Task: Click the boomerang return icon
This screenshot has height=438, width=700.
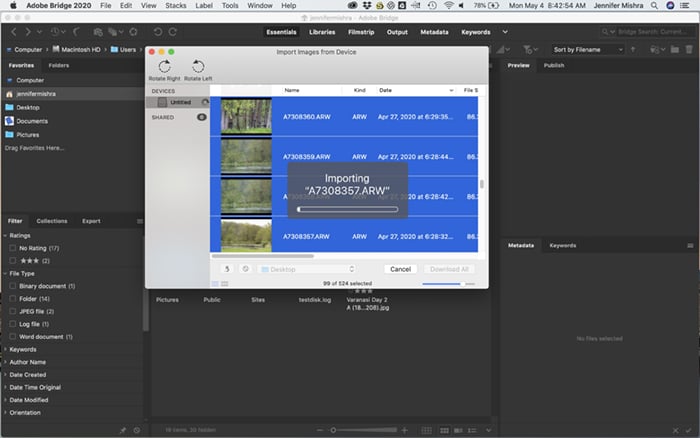Action: pos(76,32)
